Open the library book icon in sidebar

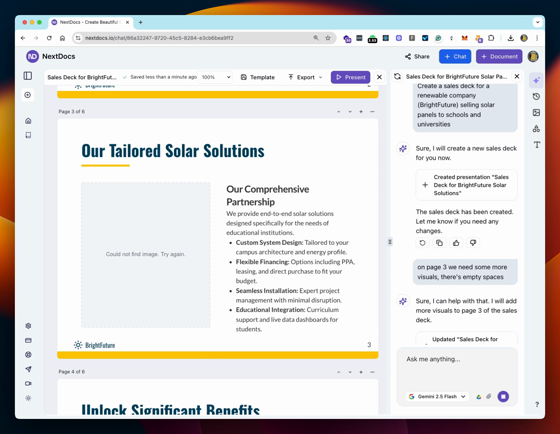click(28, 135)
